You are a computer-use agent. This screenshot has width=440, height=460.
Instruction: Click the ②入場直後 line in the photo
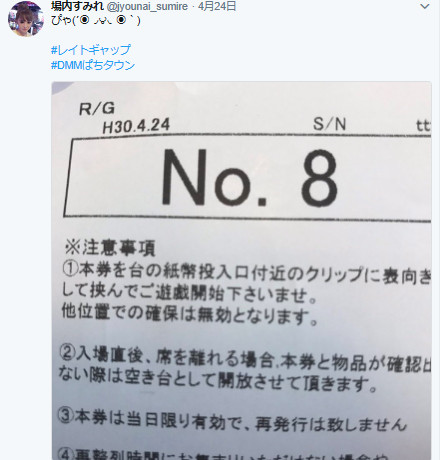point(245,360)
